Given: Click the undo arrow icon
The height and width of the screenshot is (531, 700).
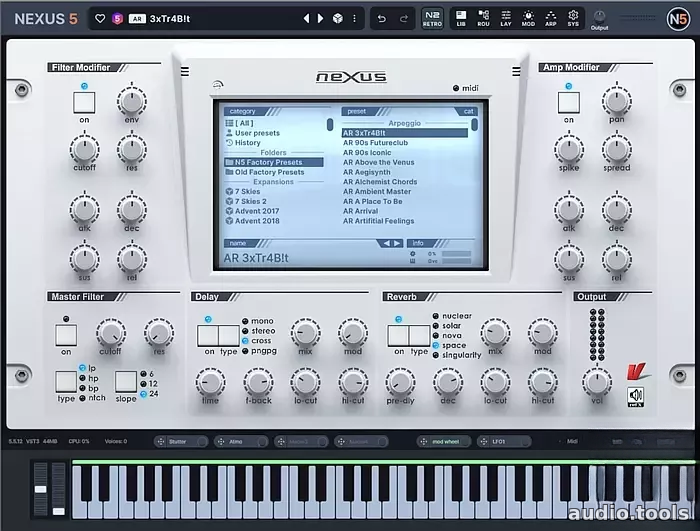Looking at the screenshot, I should tap(382, 19).
